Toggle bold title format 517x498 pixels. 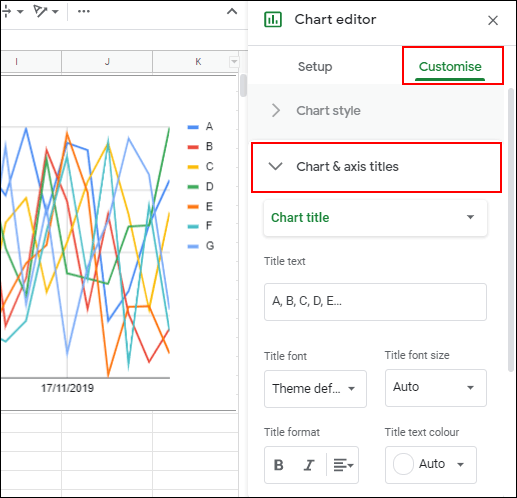(x=279, y=465)
